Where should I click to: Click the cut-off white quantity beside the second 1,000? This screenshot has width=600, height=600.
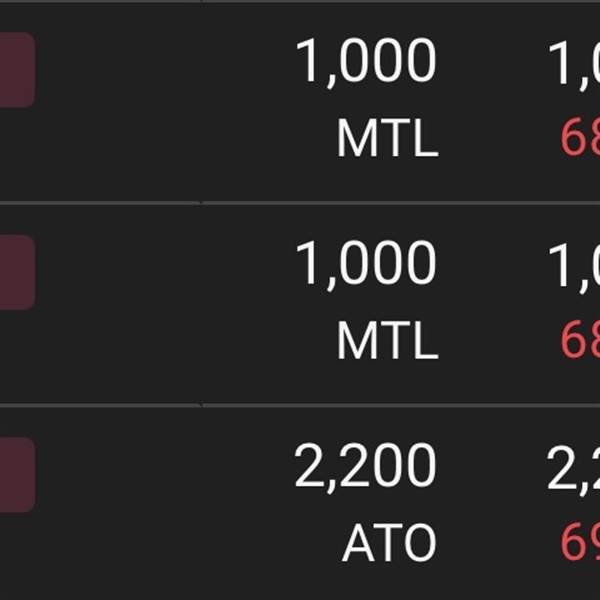(574, 266)
